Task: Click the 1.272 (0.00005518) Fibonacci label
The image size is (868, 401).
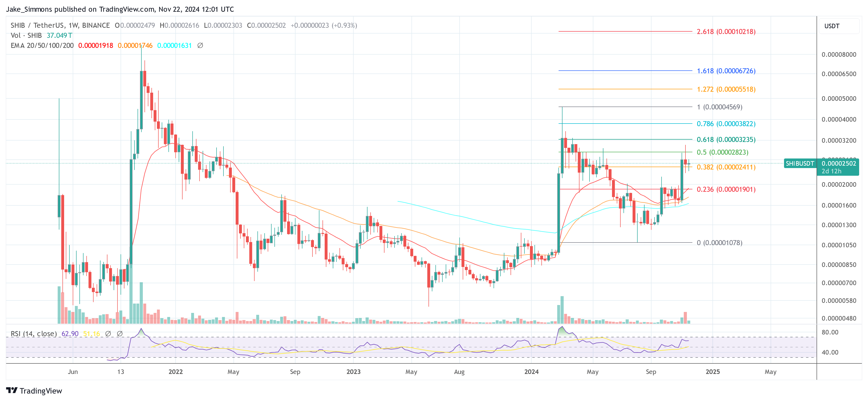Action: coord(726,89)
